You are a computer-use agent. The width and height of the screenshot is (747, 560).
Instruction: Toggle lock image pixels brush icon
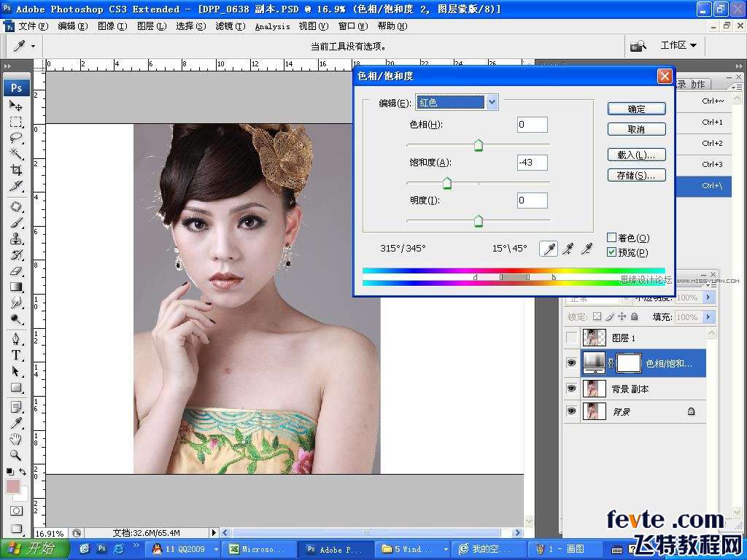tap(610, 316)
